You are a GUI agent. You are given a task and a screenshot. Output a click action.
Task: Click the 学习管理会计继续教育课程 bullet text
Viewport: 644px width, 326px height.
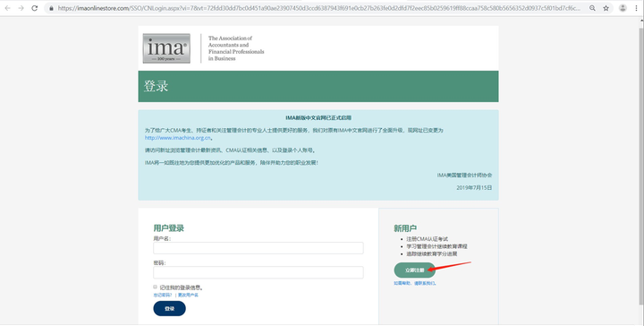437,246
